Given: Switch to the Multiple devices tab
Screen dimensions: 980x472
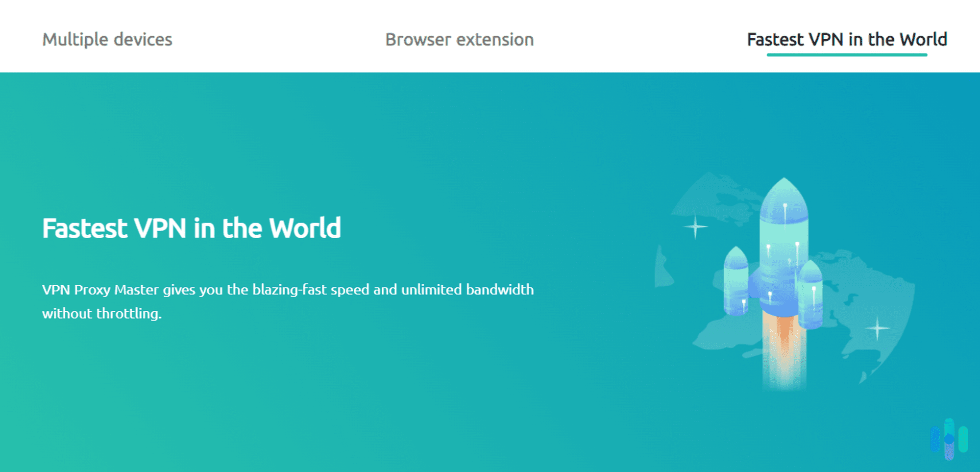Looking at the screenshot, I should pos(107,39).
